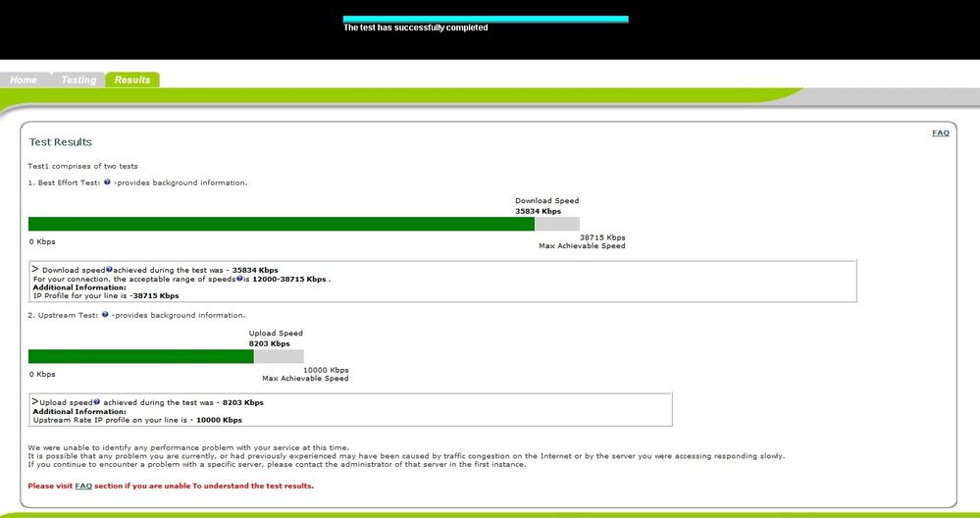The width and height of the screenshot is (980, 518).
Task: Click the 'Test Results' heading
Action: 61,142
